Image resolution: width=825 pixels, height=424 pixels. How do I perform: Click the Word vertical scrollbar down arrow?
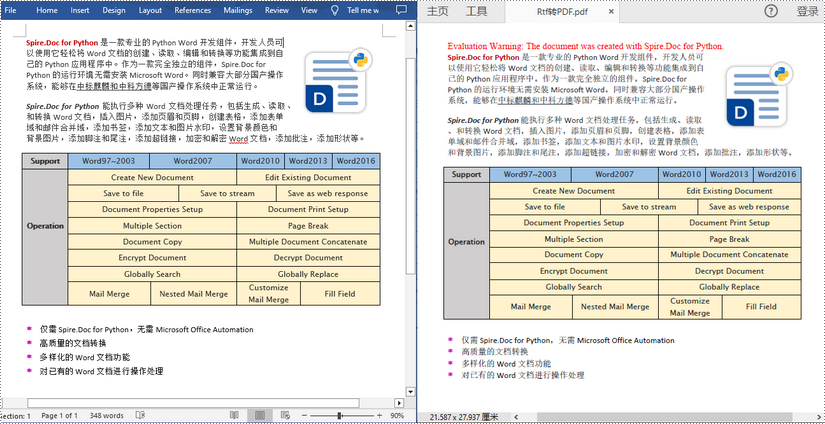tap(410, 391)
